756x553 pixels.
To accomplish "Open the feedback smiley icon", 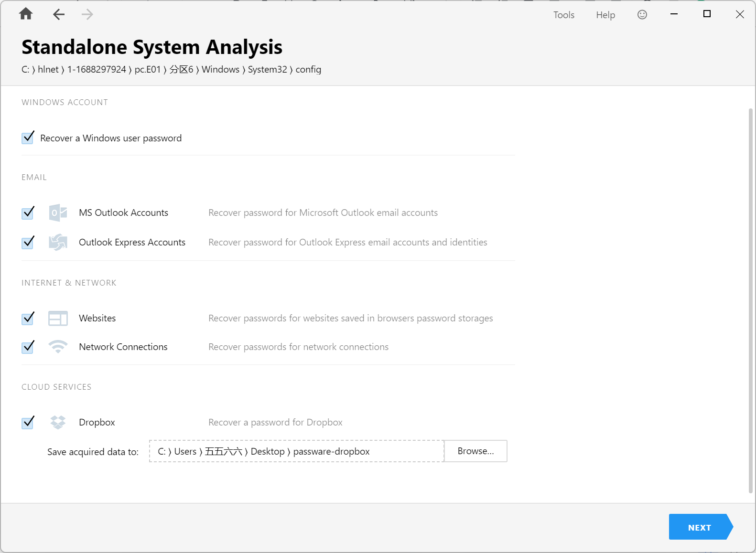I will pos(642,15).
